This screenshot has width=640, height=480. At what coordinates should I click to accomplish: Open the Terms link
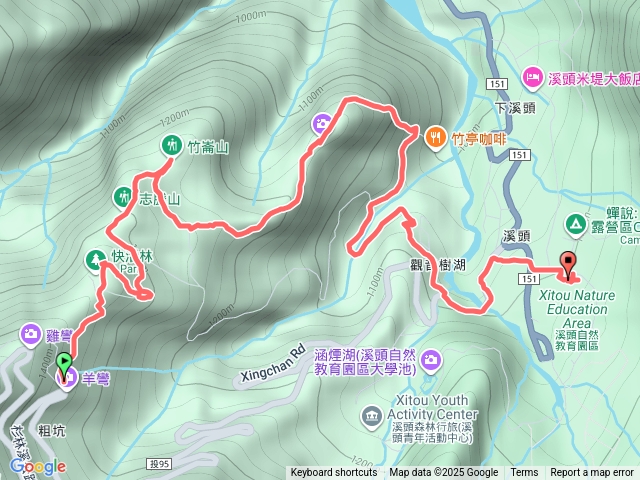tap(524, 473)
